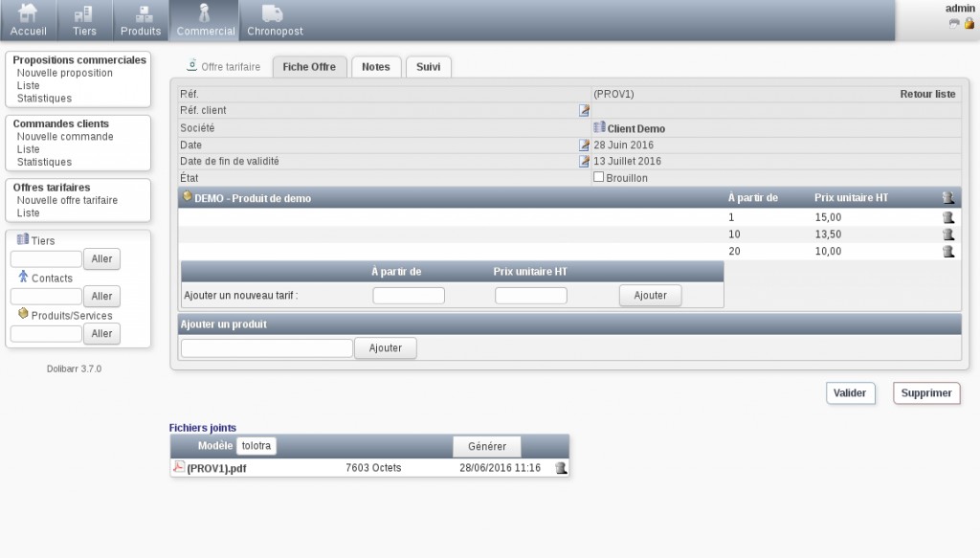Open the admin user link
Viewport: 980px width, 558px height.
click(959, 8)
